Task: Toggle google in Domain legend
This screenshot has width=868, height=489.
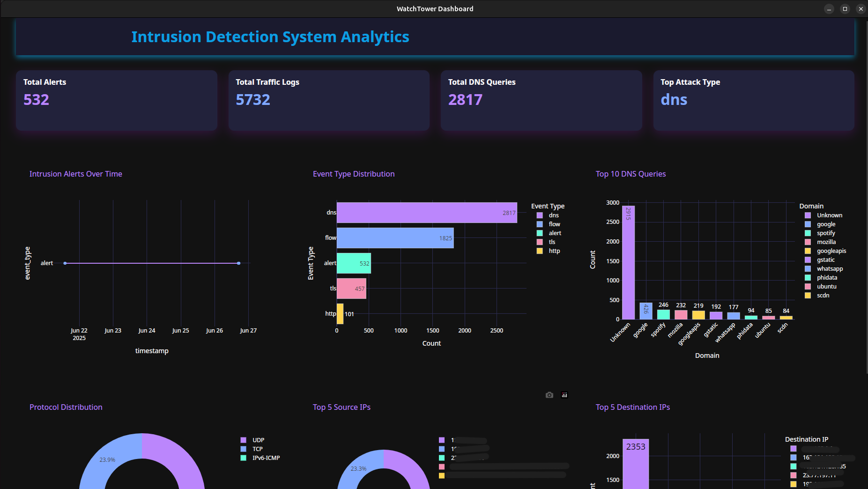Action: pyautogui.click(x=820, y=224)
